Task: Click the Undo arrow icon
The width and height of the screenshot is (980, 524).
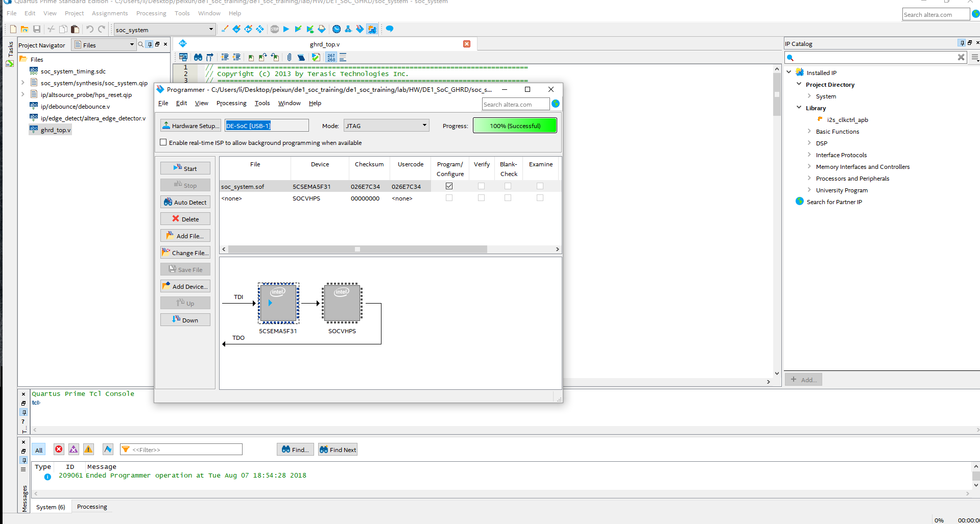Action: (x=90, y=29)
